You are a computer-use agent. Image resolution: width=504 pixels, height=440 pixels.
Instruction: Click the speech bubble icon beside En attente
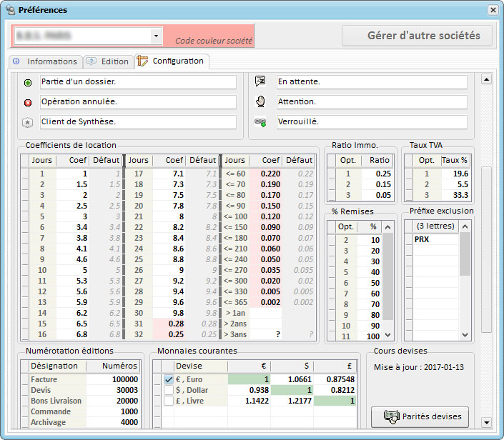click(x=260, y=81)
